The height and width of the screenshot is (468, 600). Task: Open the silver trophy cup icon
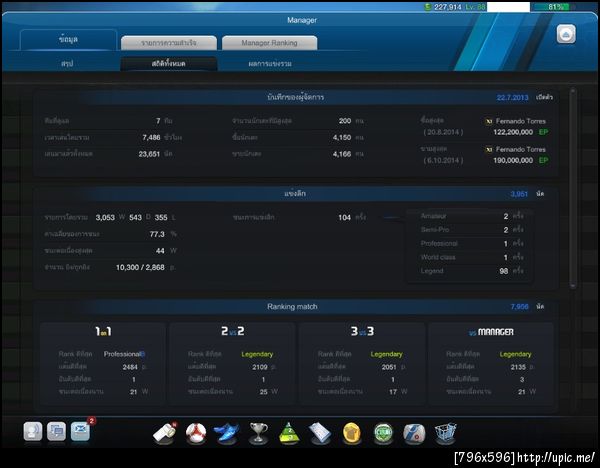[x=258, y=433]
